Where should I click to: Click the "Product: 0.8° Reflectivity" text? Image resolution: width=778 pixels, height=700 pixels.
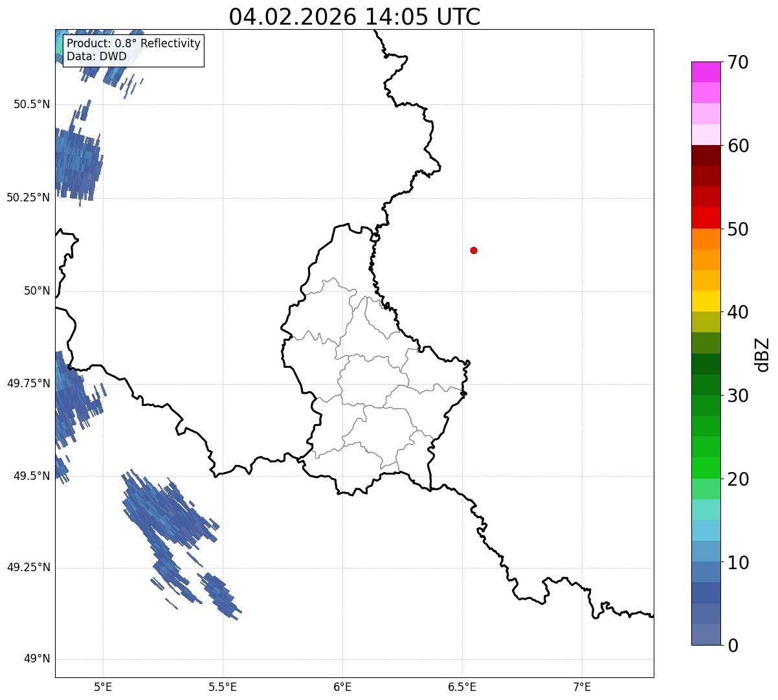133,43
